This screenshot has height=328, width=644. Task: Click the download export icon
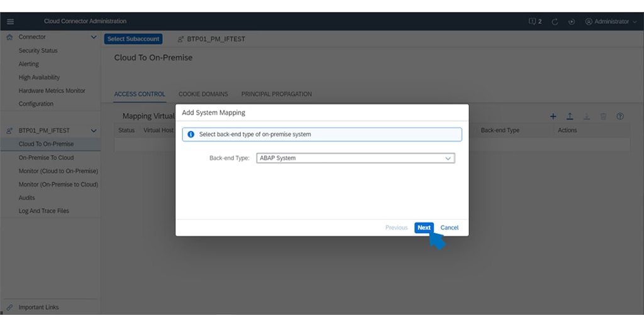click(587, 117)
